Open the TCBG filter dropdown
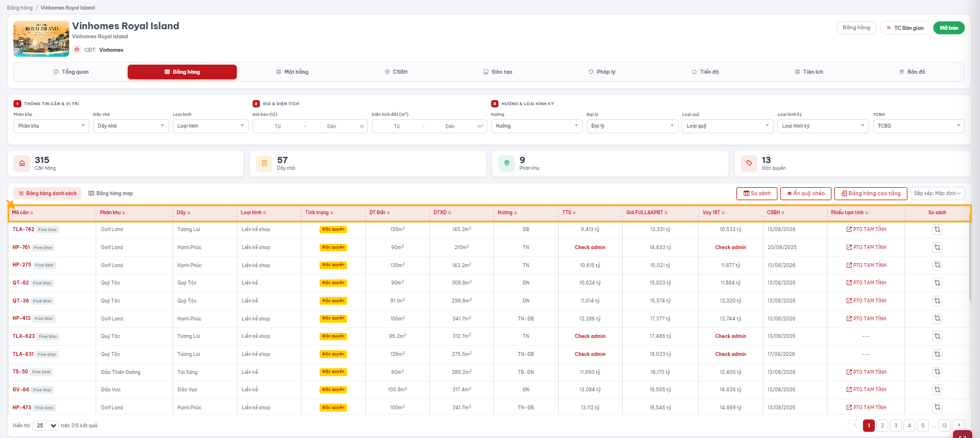 [x=919, y=126]
